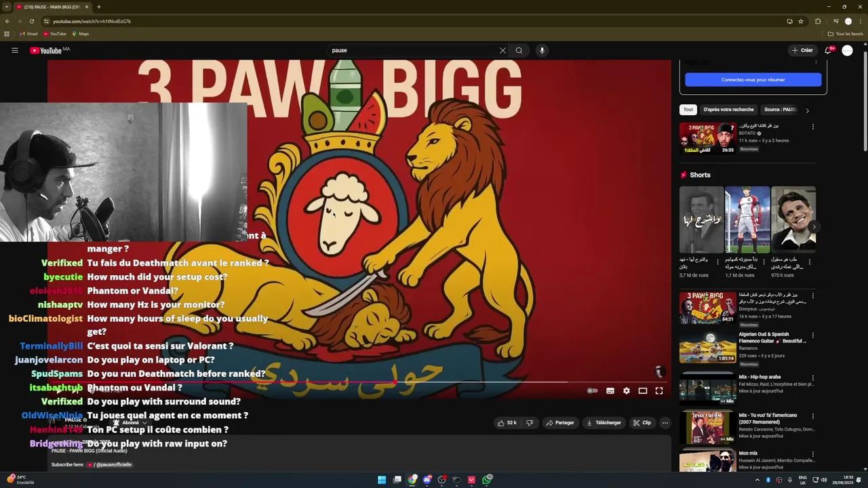Open options for Tu vuo' fa' l'americano
This screenshot has height=488, width=868.
coord(812,415)
